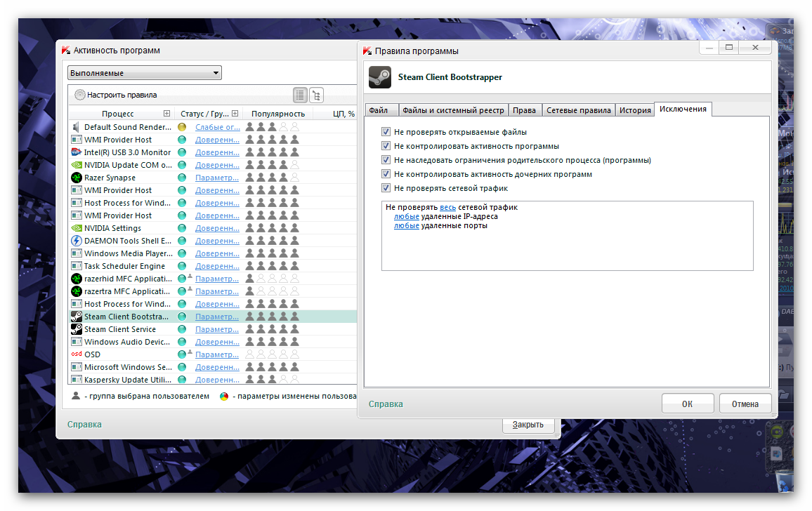Open the Файлы и системный реестр tab

pyautogui.click(x=452, y=110)
